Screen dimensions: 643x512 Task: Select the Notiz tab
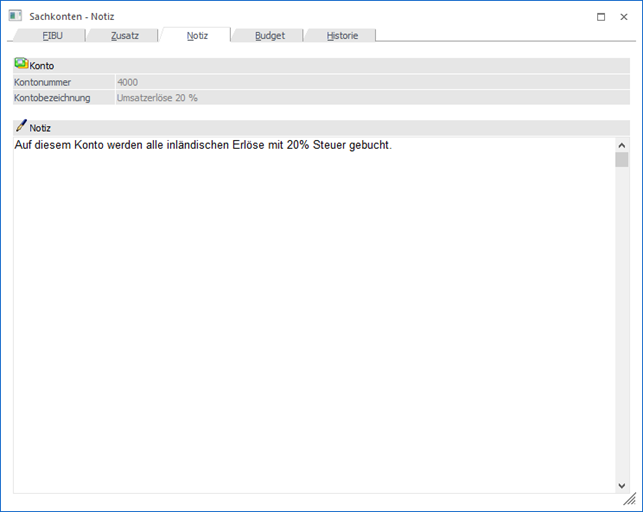point(197,35)
